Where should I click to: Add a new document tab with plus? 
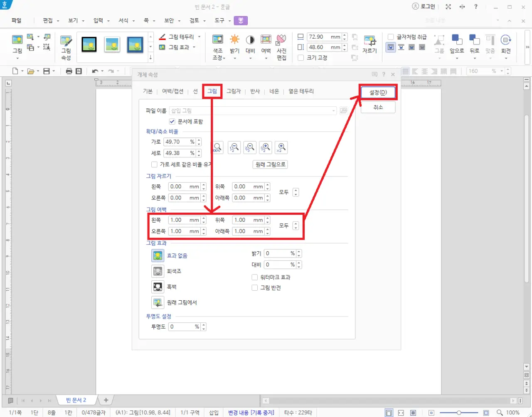point(106,400)
